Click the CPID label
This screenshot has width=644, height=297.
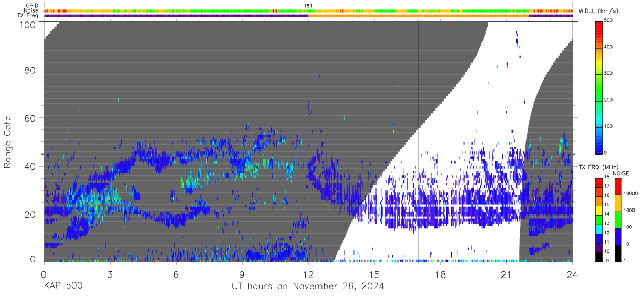point(32,6)
